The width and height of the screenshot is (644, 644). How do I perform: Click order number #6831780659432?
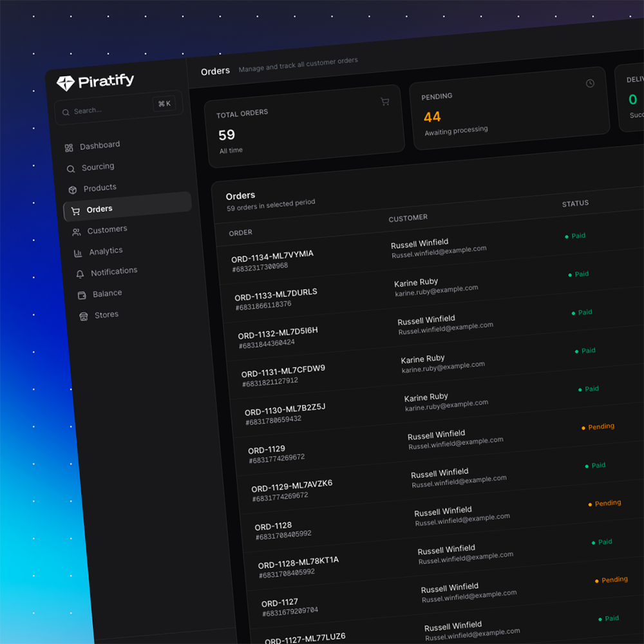(274, 420)
